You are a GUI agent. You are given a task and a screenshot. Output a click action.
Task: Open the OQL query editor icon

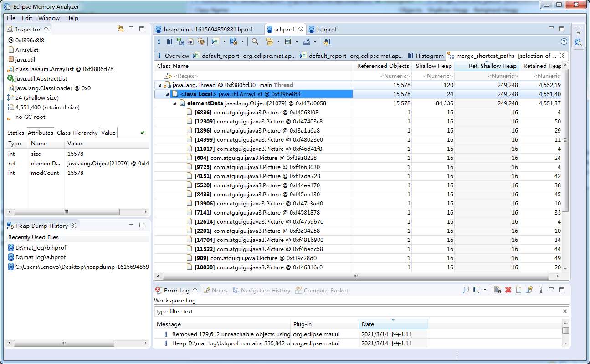click(190, 41)
